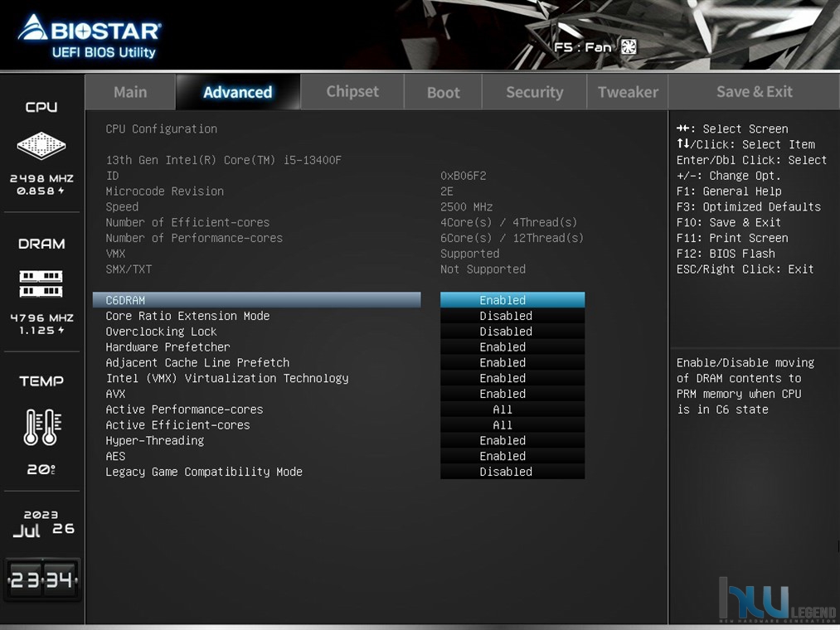Click the CPU Configuration heading
The width and height of the screenshot is (840, 630).
(x=161, y=128)
